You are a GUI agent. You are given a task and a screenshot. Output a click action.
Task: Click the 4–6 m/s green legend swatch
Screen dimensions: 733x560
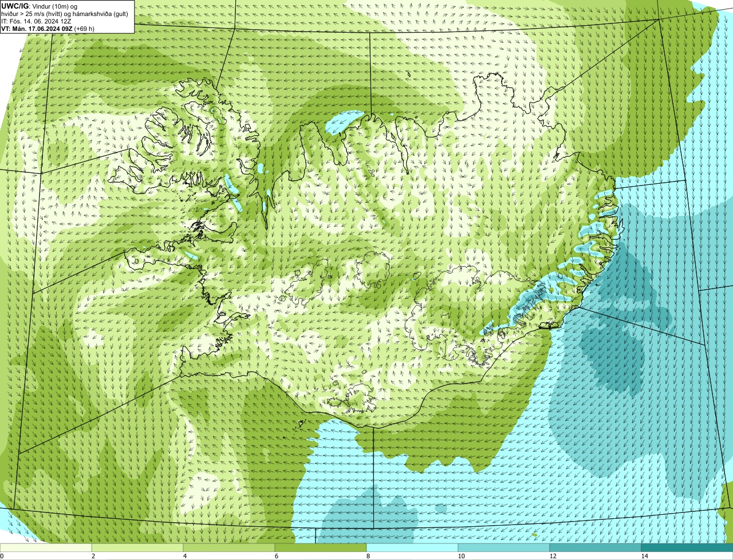[x=229, y=547]
